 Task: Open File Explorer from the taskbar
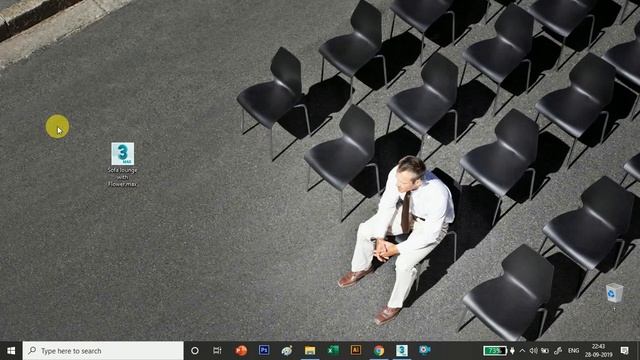coord(310,351)
